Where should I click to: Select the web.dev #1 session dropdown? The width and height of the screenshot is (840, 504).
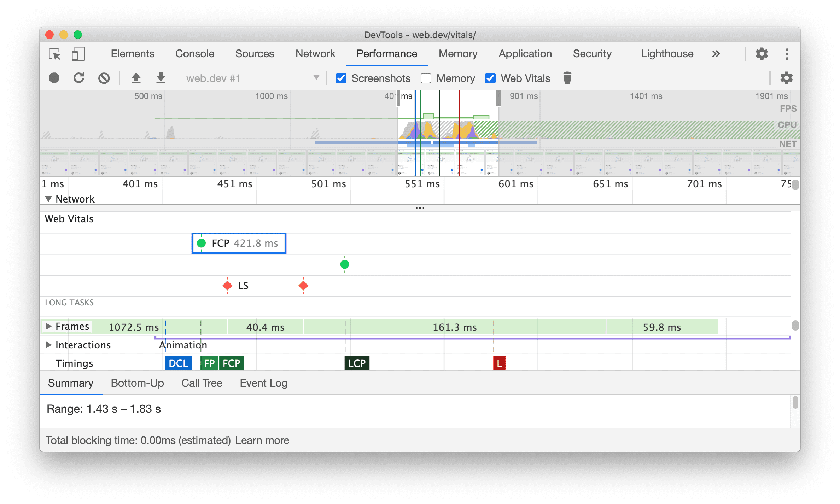249,78
